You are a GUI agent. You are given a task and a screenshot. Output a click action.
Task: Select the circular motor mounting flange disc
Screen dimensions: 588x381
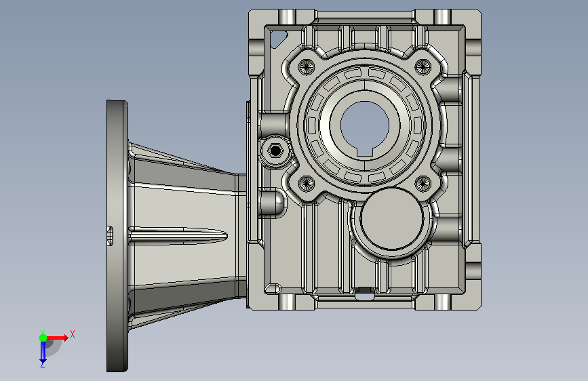click(117, 236)
